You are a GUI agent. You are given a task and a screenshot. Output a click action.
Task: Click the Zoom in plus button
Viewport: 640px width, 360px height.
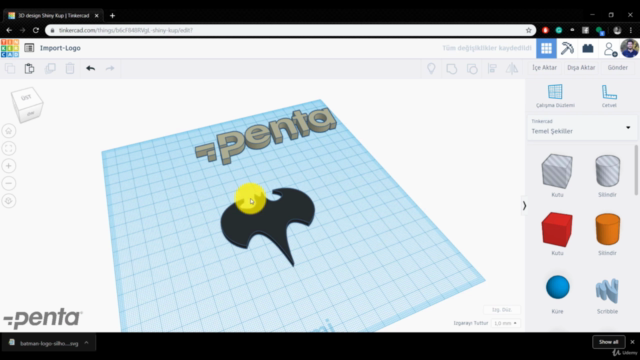9,166
